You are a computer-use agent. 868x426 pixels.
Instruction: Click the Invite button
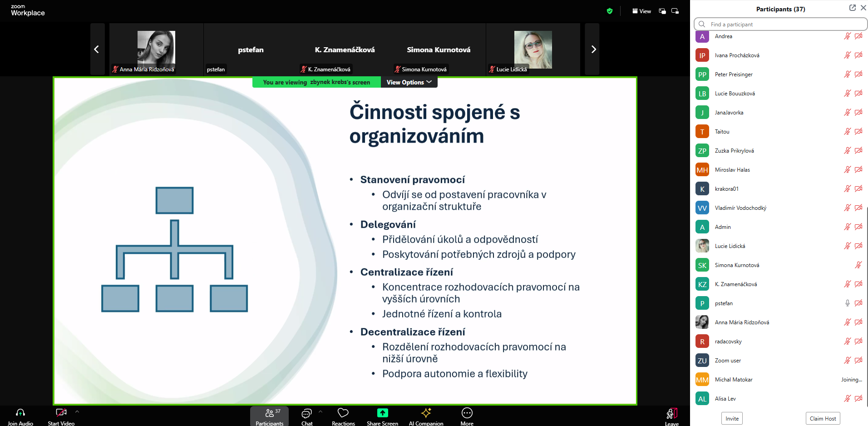pos(732,418)
